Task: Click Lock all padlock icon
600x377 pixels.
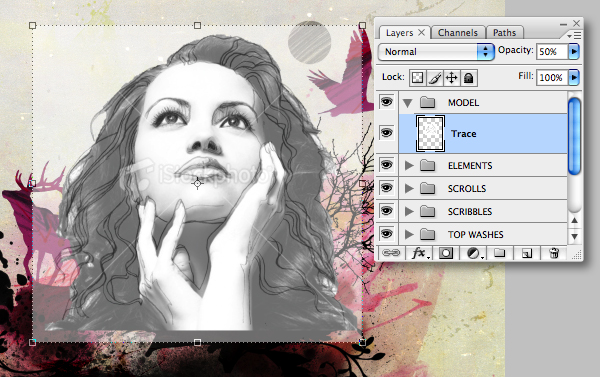Action: pyautogui.click(x=469, y=78)
